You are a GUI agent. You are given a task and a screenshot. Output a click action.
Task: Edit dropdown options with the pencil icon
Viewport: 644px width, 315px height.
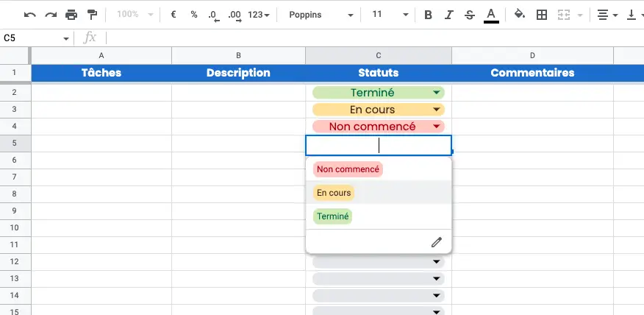(436, 242)
